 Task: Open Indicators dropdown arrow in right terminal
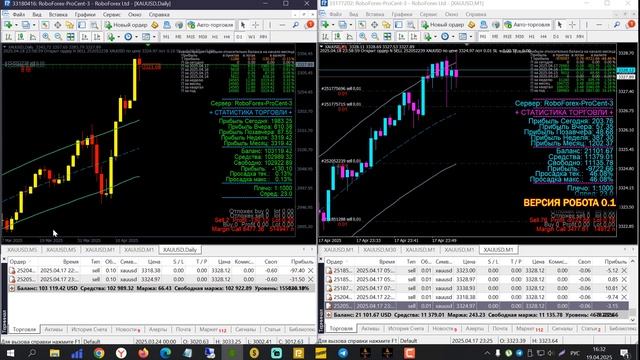tap(435, 37)
